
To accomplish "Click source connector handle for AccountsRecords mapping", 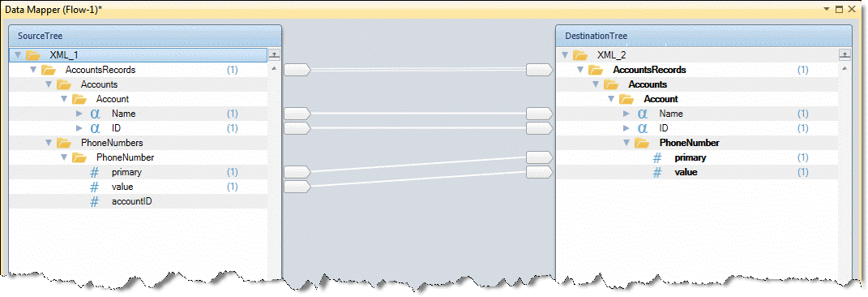I will [297, 70].
